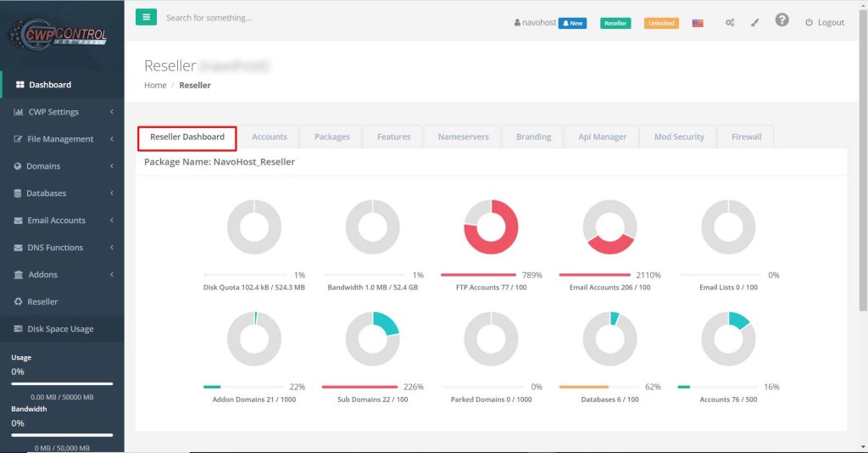The height and width of the screenshot is (453, 868).
Task: Click the Logout button
Action: (824, 23)
